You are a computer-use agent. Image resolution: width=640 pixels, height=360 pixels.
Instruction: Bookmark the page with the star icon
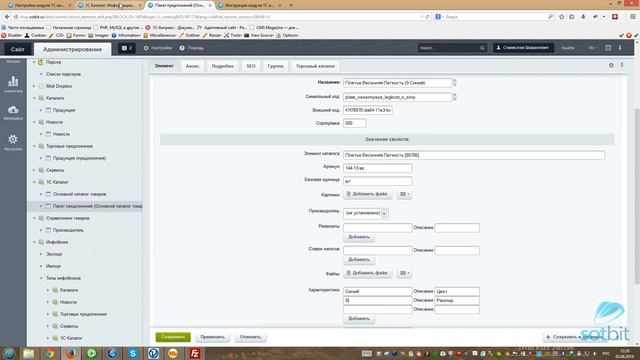pyautogui.click(x=562, y=17)
